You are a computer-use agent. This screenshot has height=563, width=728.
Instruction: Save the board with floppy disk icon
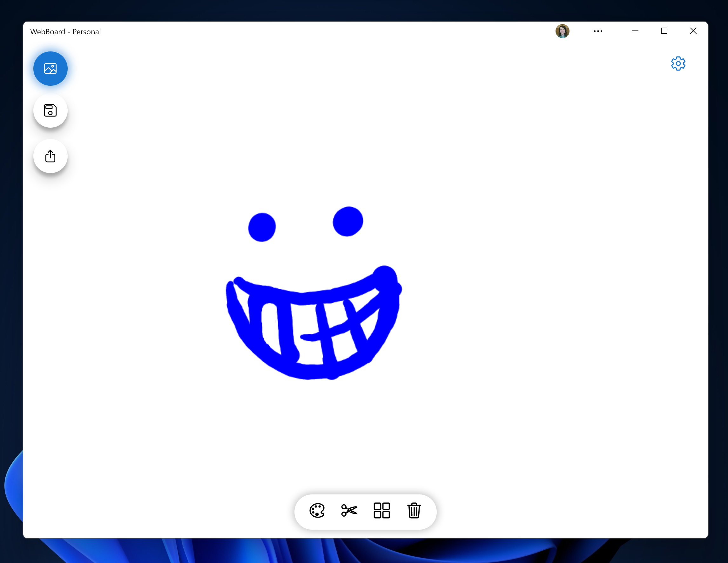click(x=50, y=110)
